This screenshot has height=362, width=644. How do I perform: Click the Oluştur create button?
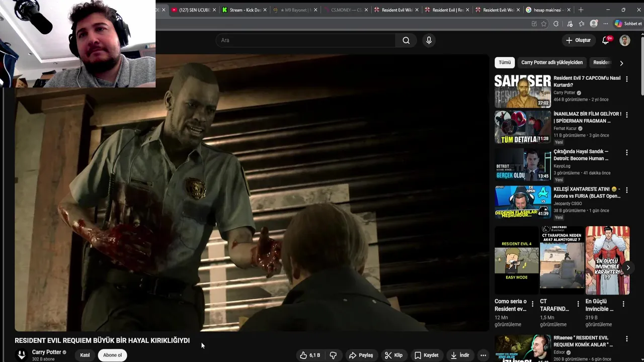pyautogui.click(x=578, y=40)
